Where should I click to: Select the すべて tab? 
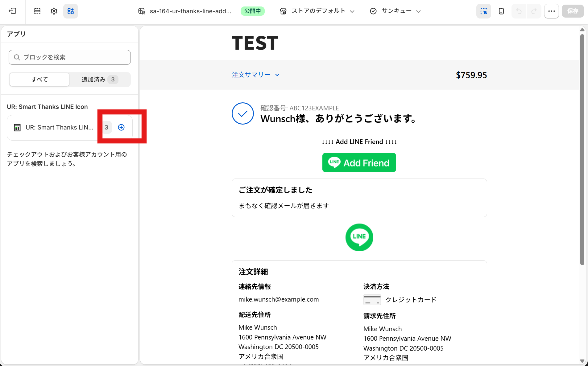pyautogui.click(x=39, y=80)
